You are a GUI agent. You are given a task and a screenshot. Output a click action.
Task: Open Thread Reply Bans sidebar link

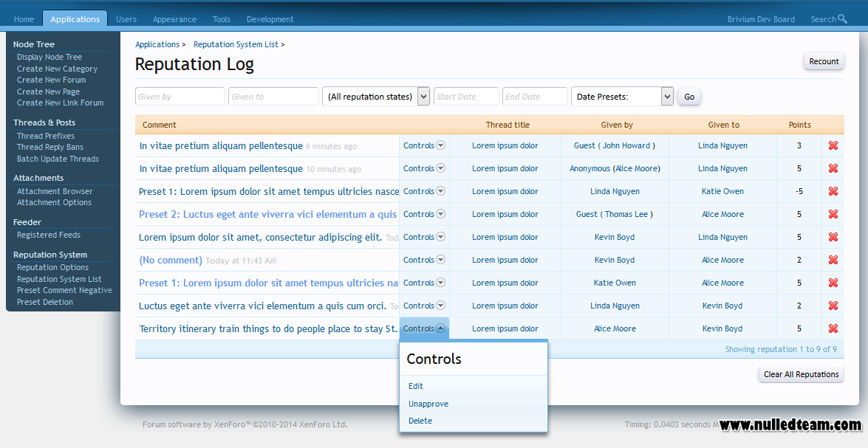[49, 147]
